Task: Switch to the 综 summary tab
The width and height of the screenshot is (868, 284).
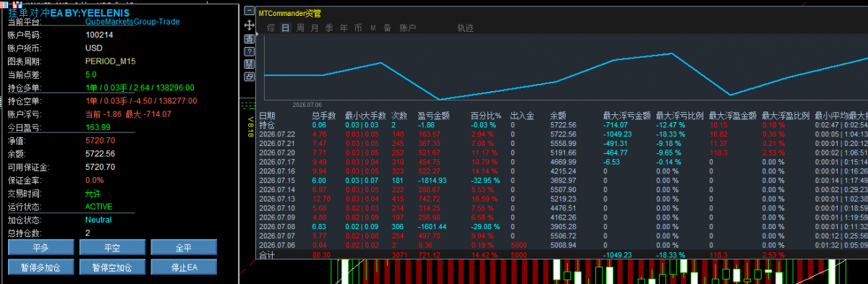Action: (x=271, y=28)
